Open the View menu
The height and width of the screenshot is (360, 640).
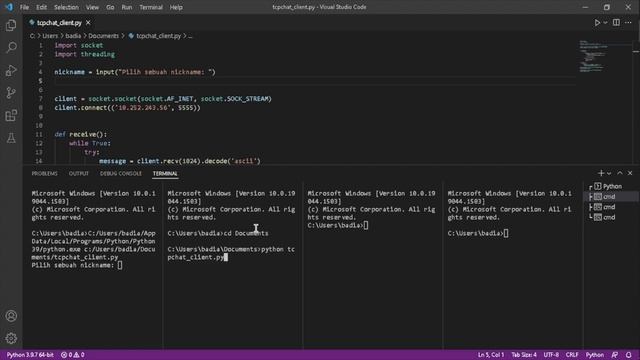tap(92, 7)
